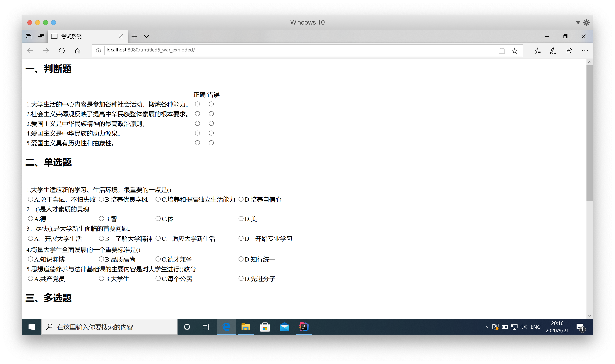Mark question 3 爱国主义 as 错误
Screen dimensions: 615x364
211,123
